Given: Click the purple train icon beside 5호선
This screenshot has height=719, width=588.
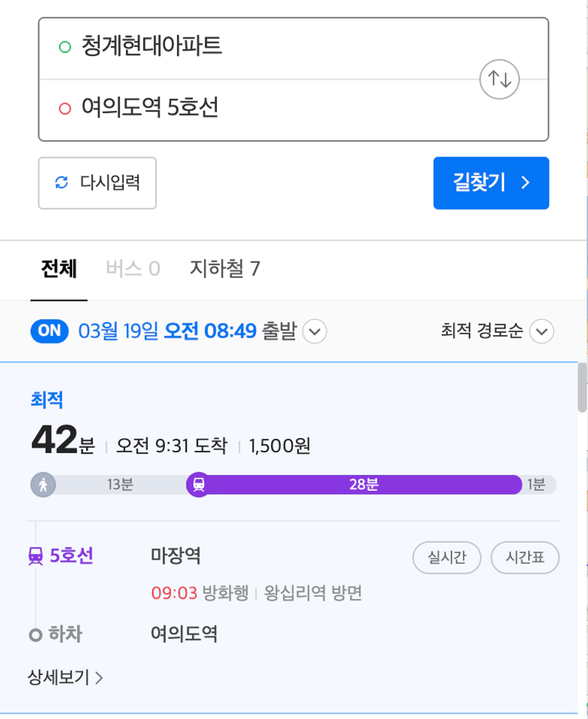Looking at the screenshot, I should coord(36,557).
